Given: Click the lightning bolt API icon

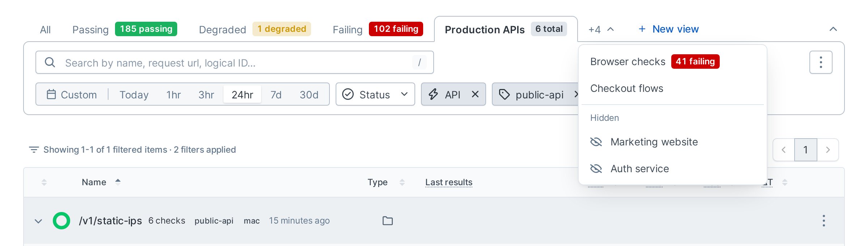Looking at the screenshot, I should (x=433, y=94).
